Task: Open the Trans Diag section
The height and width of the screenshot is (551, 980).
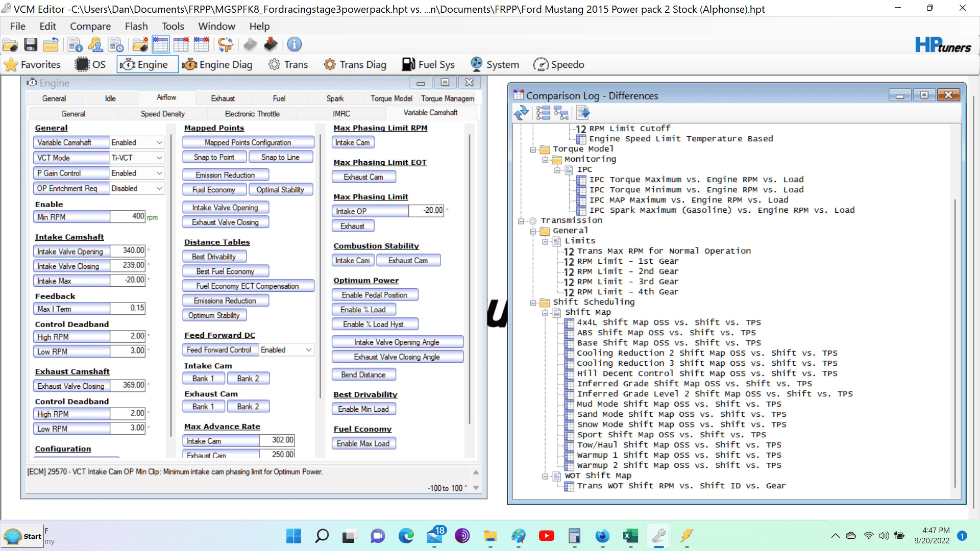Action: [x=355, y=64]
